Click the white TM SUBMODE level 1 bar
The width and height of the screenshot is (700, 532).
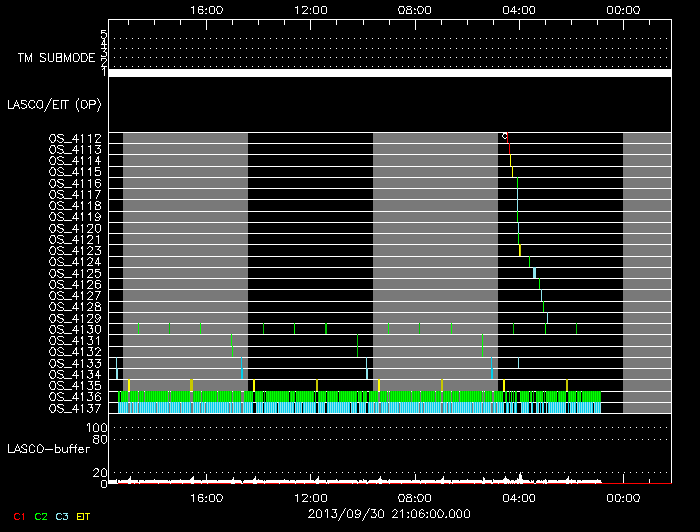[389, 72]
